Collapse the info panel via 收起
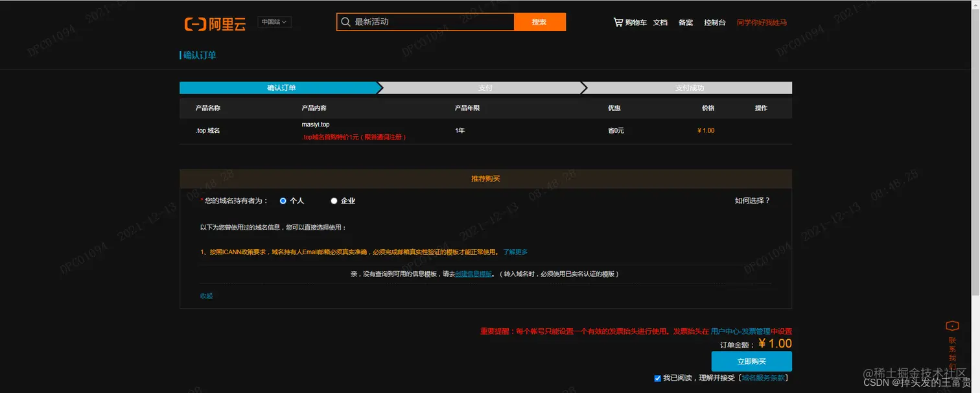The width and height of the screenshot is (980, 393). point(206,295)
